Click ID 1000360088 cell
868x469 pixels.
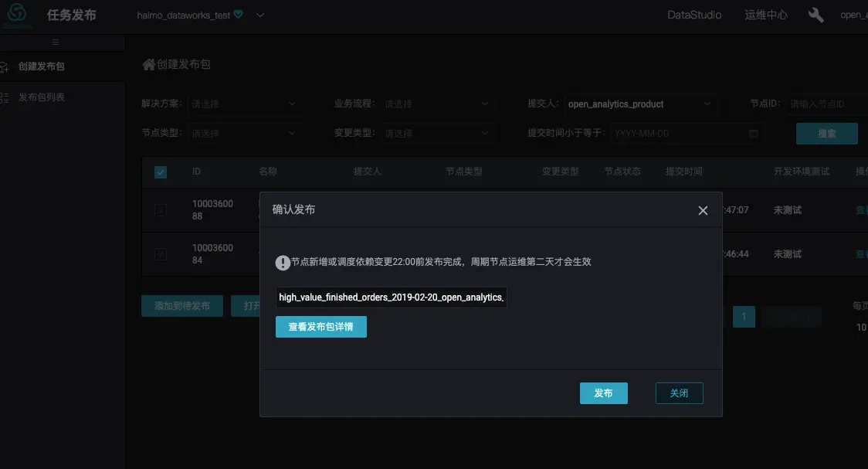tap(212, 210)
